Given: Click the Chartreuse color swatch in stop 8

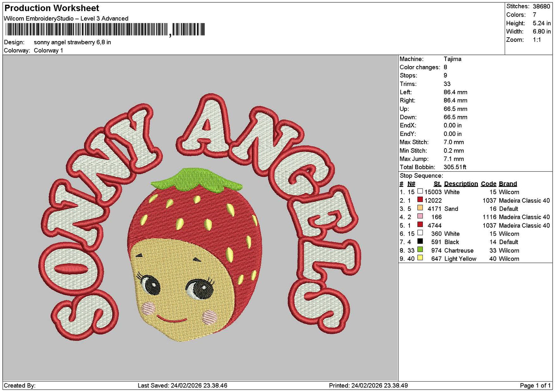Looking at the screenshot, I should 420,250.
